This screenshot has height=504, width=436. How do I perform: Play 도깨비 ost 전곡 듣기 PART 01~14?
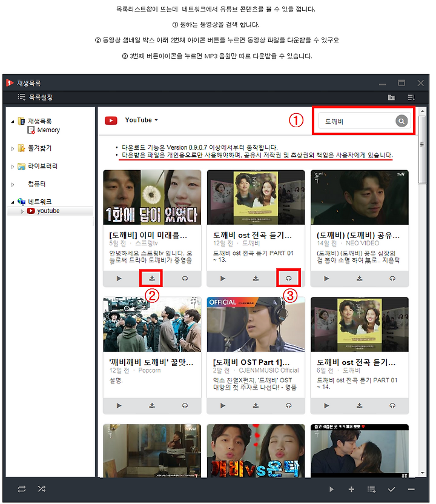(x=326, y=406)
